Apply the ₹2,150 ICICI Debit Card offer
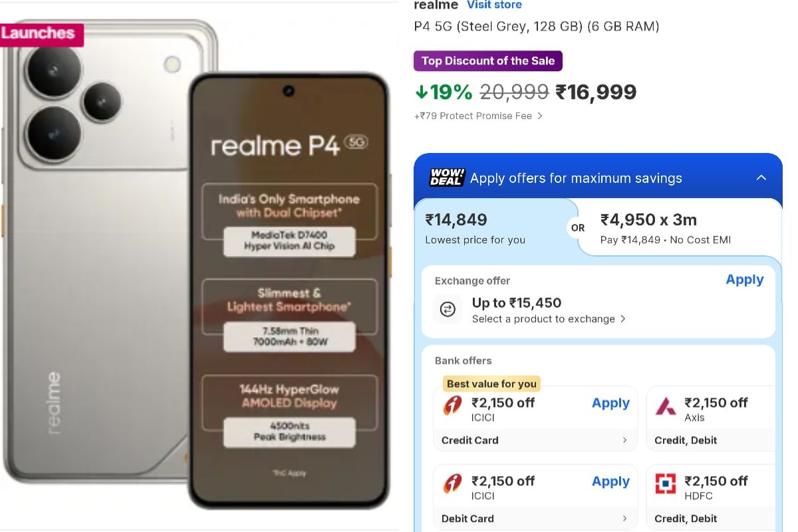 point(610,481)
